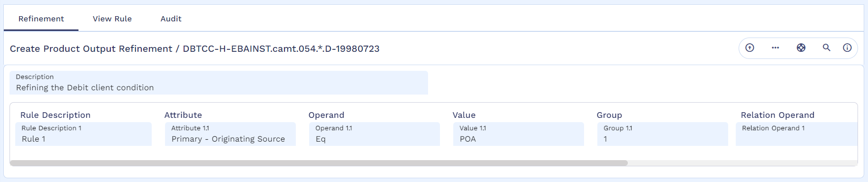
Task: Click the Description field
Action: click(x=219, y=83)
